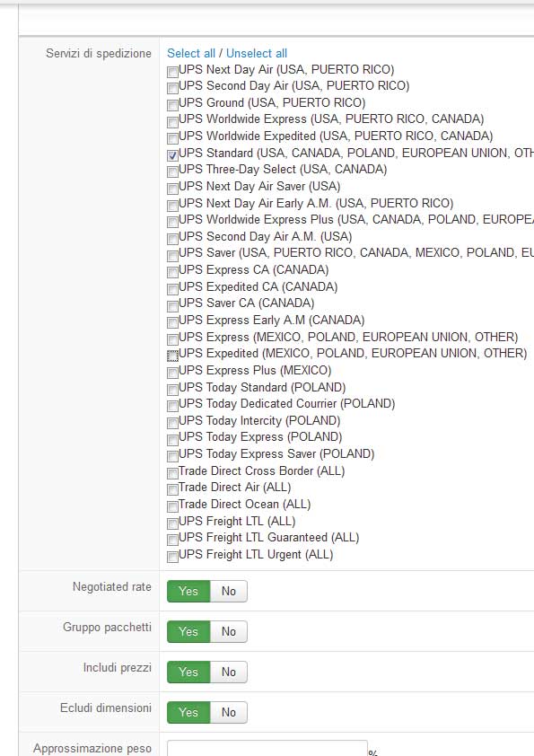Turn Ecludi dimensioni to No
The image size is (534, 756).
pos(229,713)
